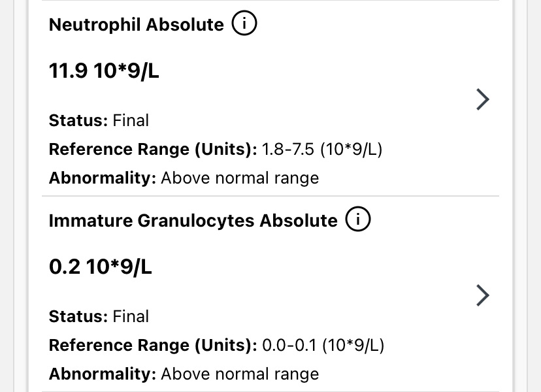The width and height of the screenshot is (541, 392).
Task: Tap Immature Granulocytes' "Above normal range" text
Action: pos(240,374)
